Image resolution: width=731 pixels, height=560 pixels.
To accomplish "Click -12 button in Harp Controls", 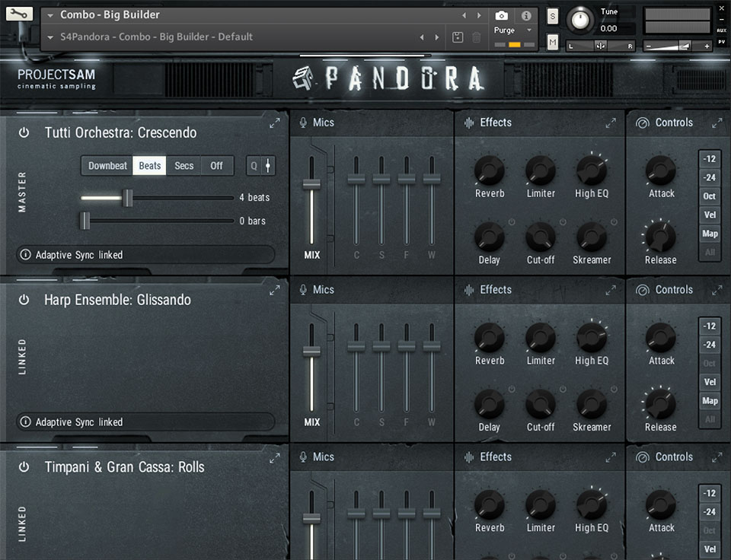I will point(710,326).
